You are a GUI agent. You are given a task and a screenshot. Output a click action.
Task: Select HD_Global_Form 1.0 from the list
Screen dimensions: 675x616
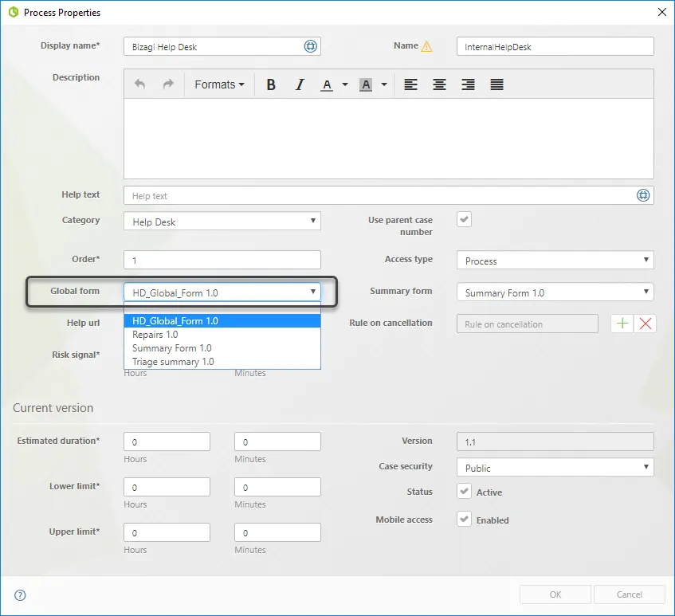tap(222, 320)
